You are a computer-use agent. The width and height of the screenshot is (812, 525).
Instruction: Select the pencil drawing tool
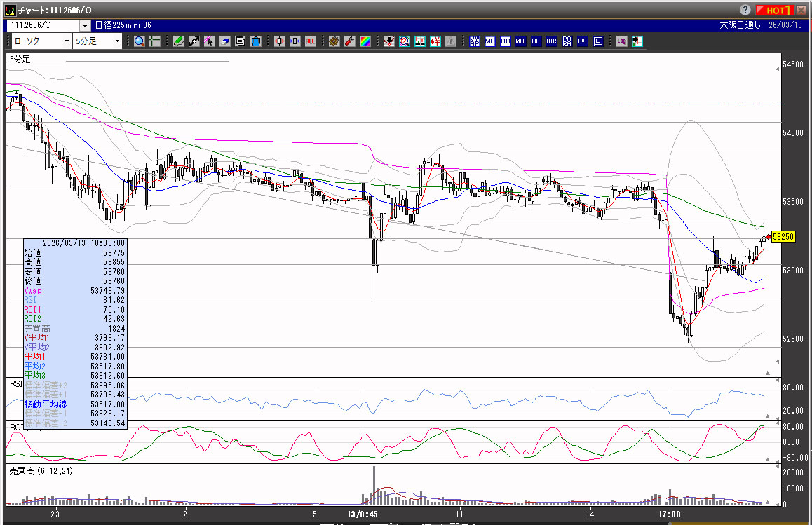(x=179, y=41)
